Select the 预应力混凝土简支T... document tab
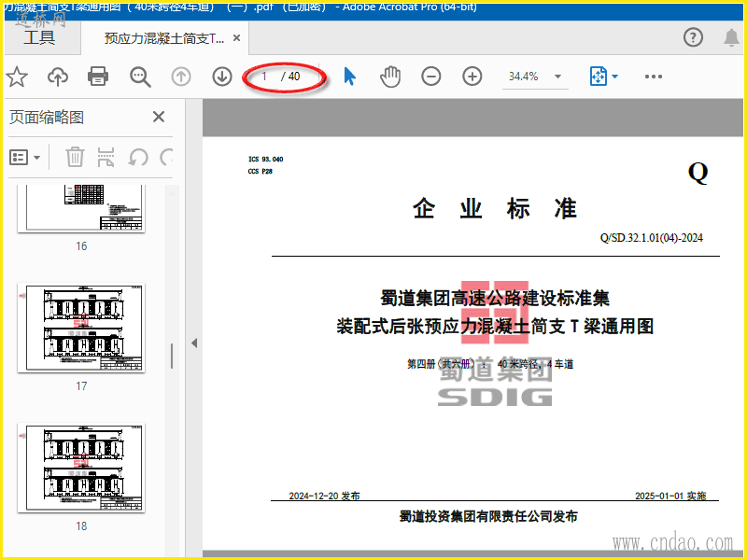 (164, 38)
